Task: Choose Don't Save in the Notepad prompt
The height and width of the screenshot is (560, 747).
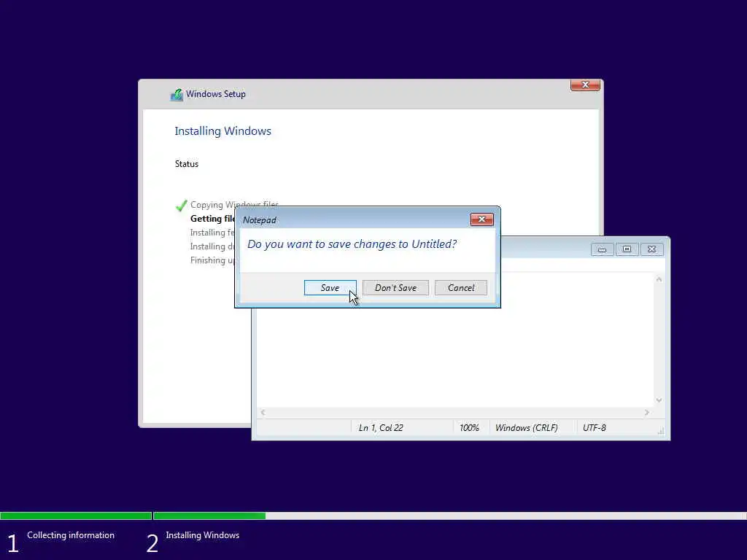Action: pos(395,287)
